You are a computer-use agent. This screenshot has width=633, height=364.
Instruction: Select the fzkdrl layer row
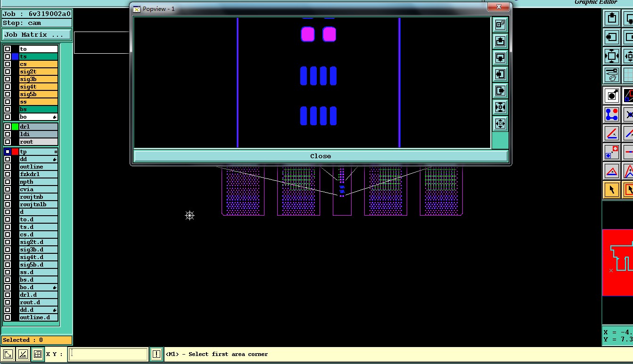coord(39,174)
